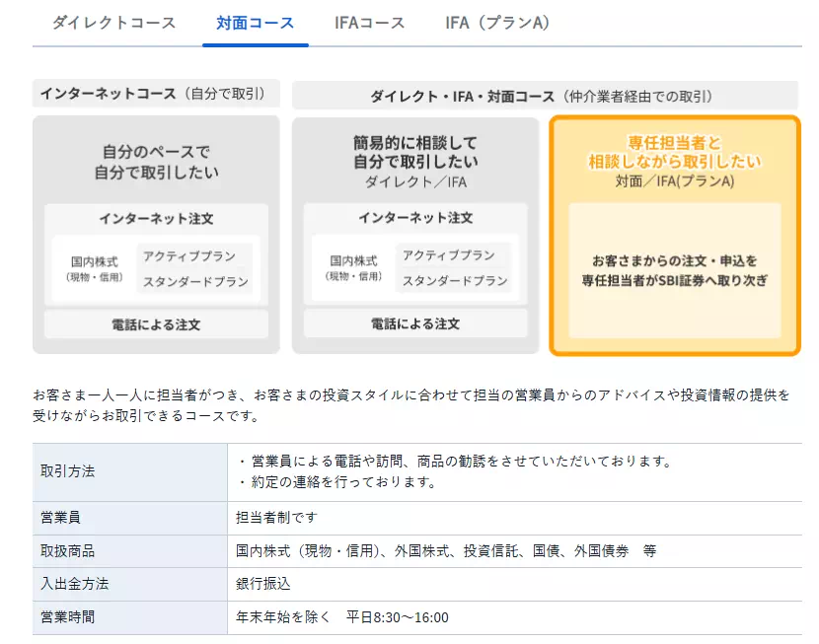Click the 専任担当者がSBI証券へ取り次ぎ text box
This screenshot has height=644, width=819.
pyautogui.click(x=674, y=270)
